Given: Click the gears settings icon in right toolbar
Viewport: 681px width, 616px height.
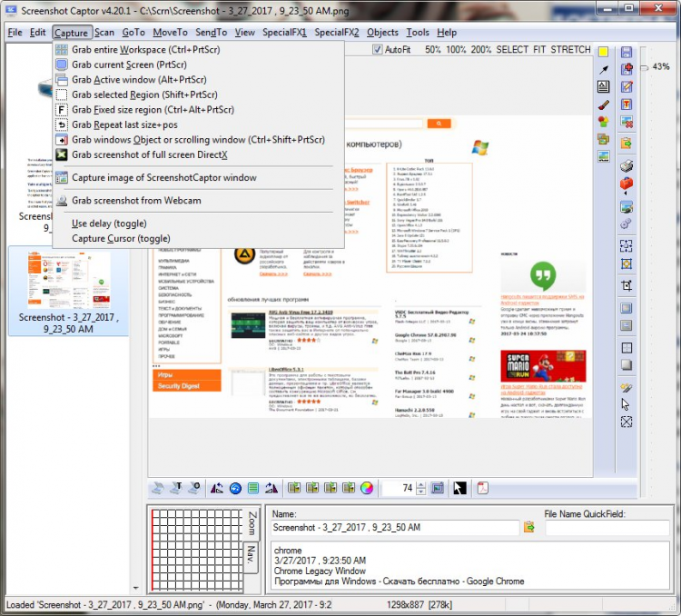Looking at the screenshot, I should click(626, 224).
